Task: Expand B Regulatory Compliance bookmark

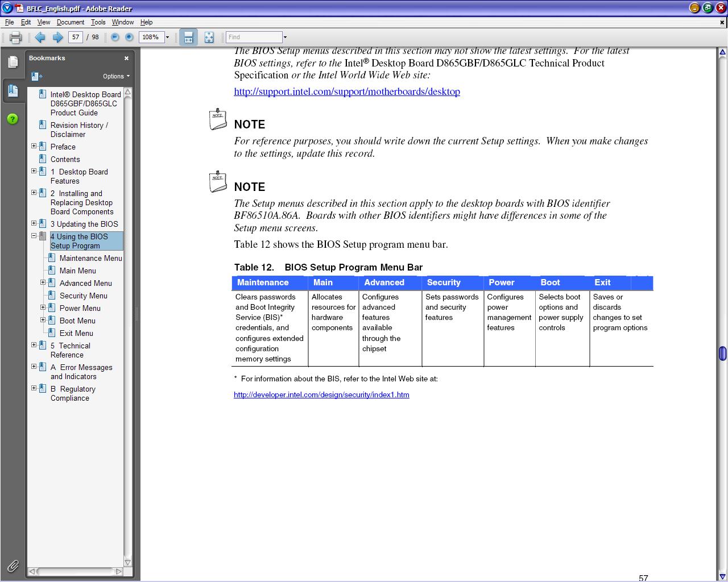Action: 34,388
